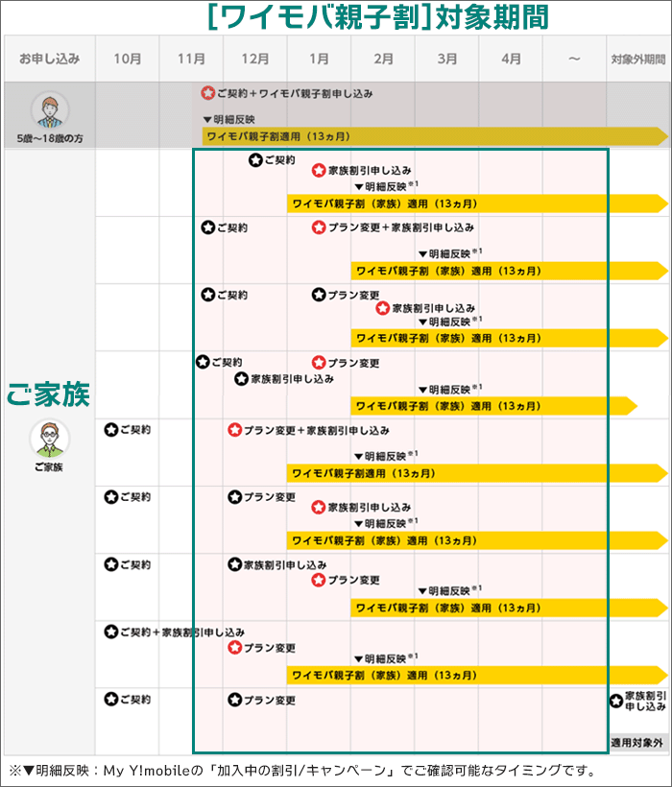Click the black プラン変更 star in 1月 column
This screenshot has height=787, width=672.
pos(319,295)
